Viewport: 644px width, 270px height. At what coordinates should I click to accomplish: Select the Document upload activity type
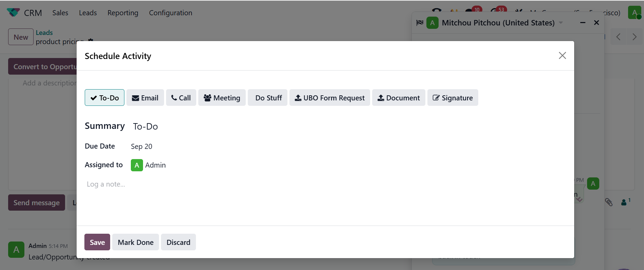[x=399, y=98]
